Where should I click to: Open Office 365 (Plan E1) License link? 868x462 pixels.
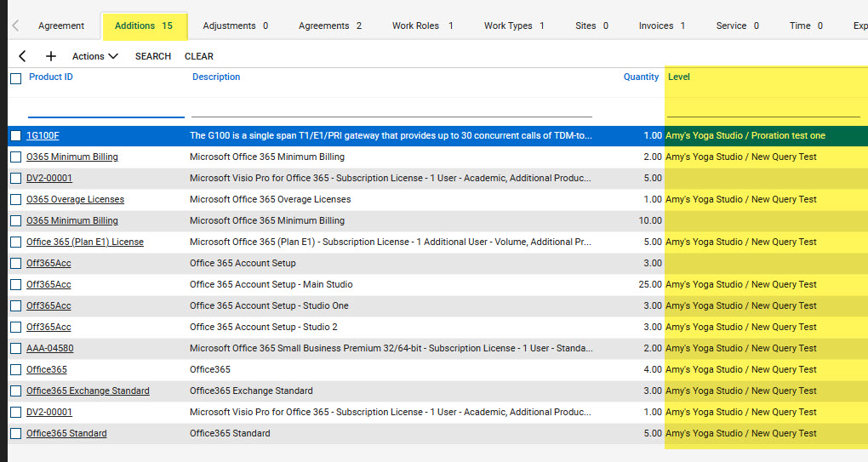85,242
